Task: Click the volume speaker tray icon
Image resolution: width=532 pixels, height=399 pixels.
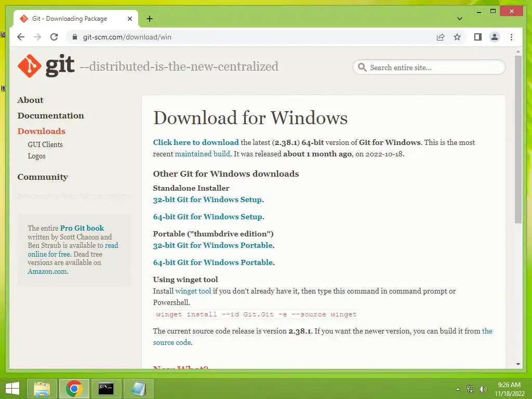Action: [x=483, y=389]
